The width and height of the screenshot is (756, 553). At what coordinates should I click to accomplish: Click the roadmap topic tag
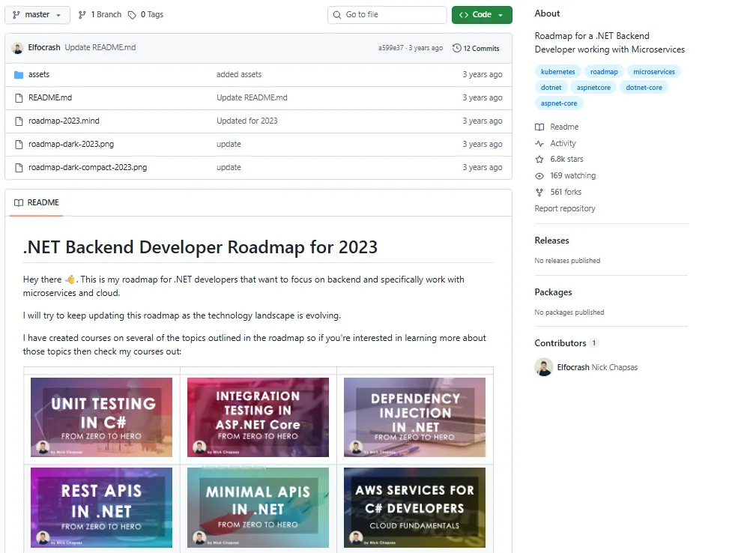tap(604, 72)
